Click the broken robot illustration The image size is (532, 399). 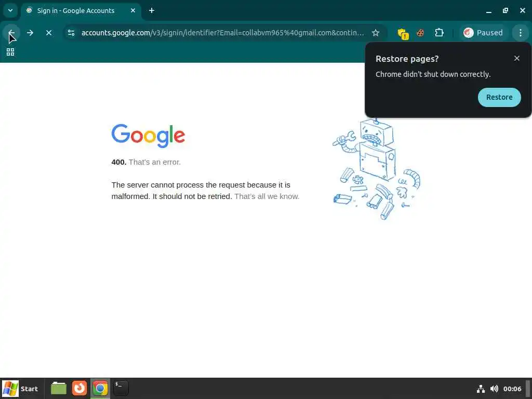(377, 169)
